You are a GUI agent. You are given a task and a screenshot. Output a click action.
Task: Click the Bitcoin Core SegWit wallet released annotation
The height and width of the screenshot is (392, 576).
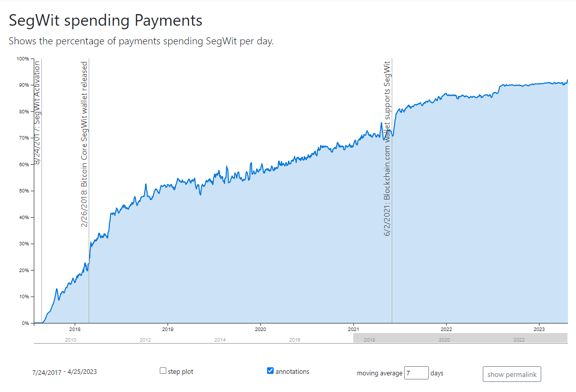click(x=84, y=144)
